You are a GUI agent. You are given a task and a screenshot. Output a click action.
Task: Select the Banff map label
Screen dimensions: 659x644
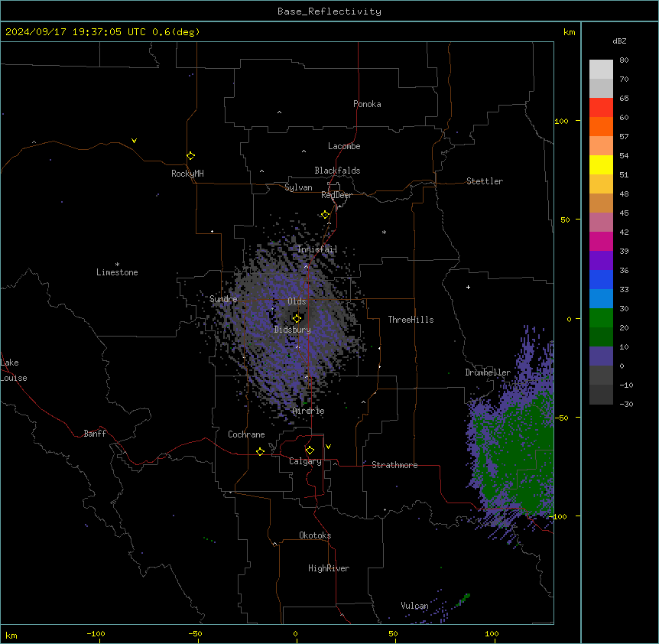pos(95,434)
